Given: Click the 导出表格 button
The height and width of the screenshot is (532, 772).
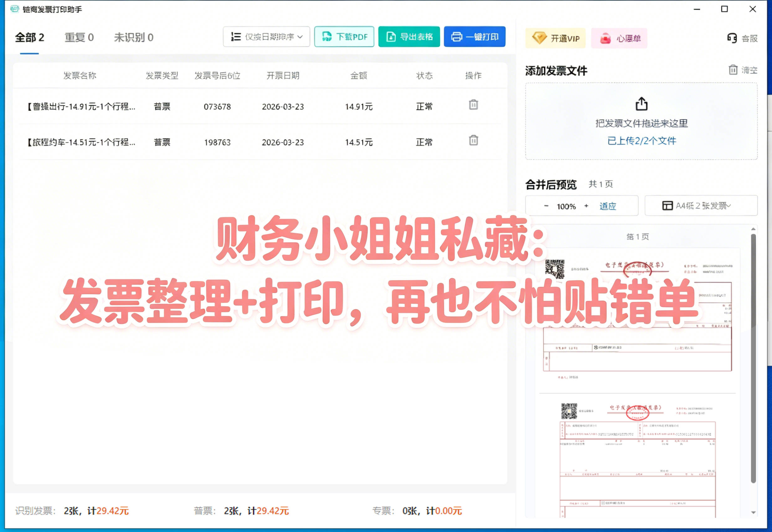Looking at the screenshot, I should [x=409, y=37].
